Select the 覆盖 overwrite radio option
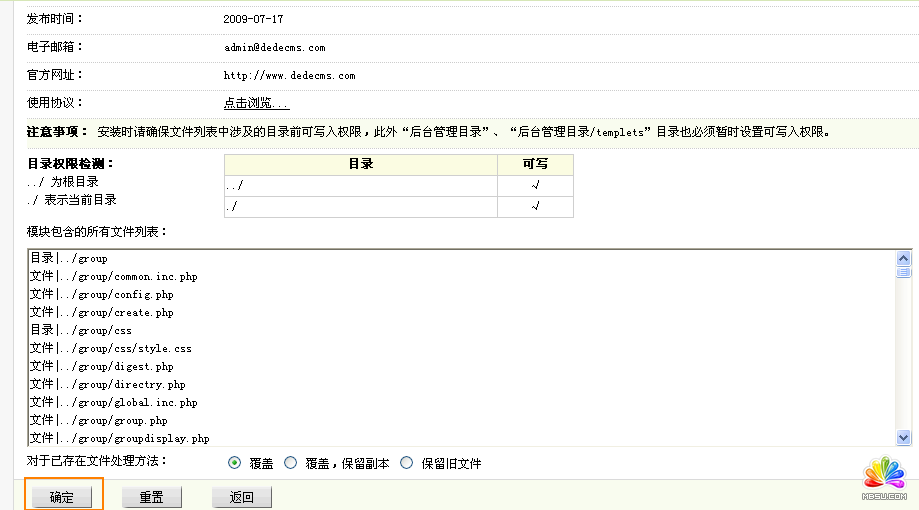This screenshot has height=510, width=919. click(235, 463)
